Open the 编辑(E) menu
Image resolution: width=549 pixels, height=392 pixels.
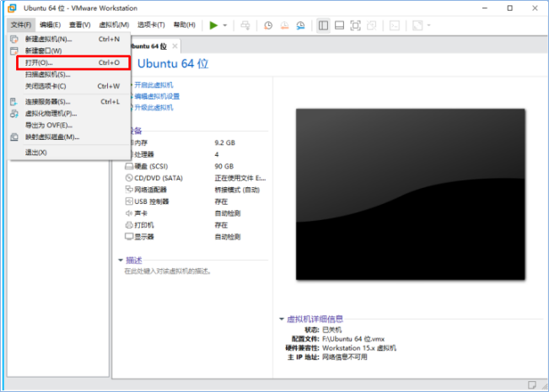tap(50, 24)
